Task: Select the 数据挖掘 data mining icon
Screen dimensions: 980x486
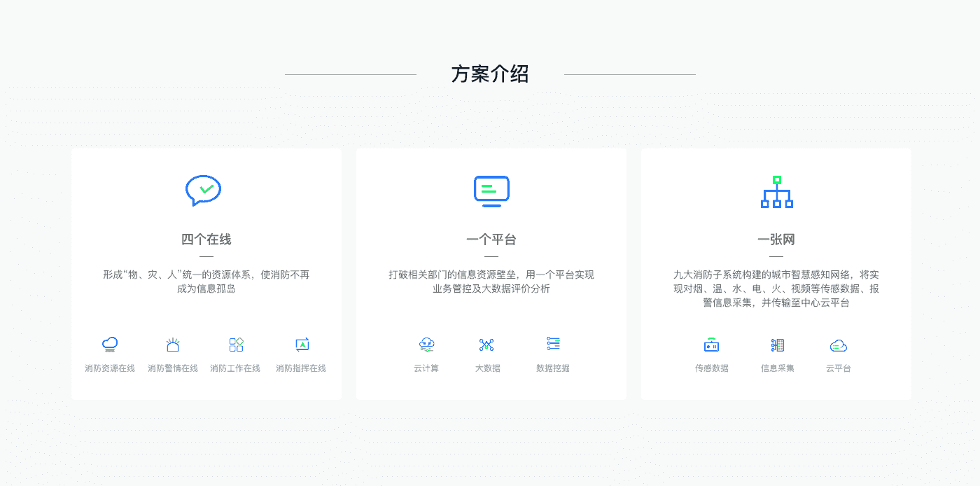Action: 553,344
